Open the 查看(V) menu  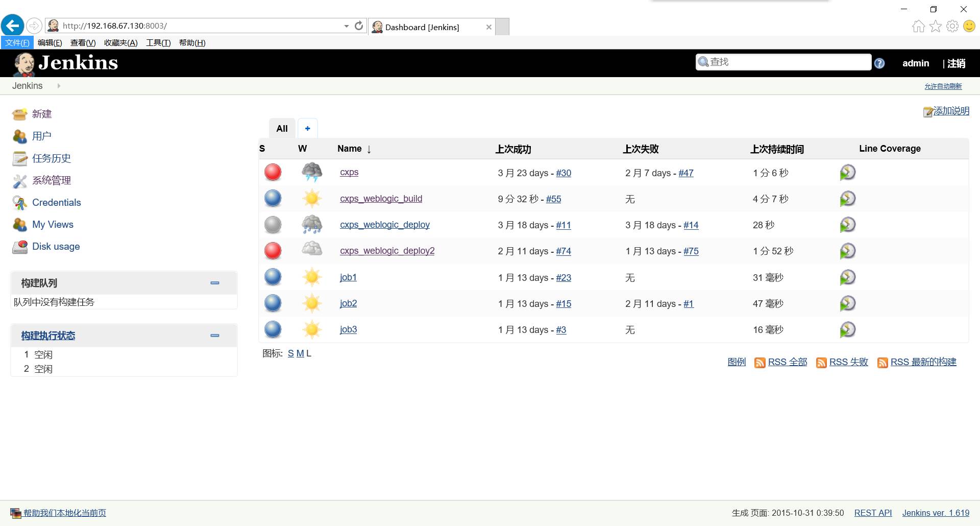click(83, 43)
